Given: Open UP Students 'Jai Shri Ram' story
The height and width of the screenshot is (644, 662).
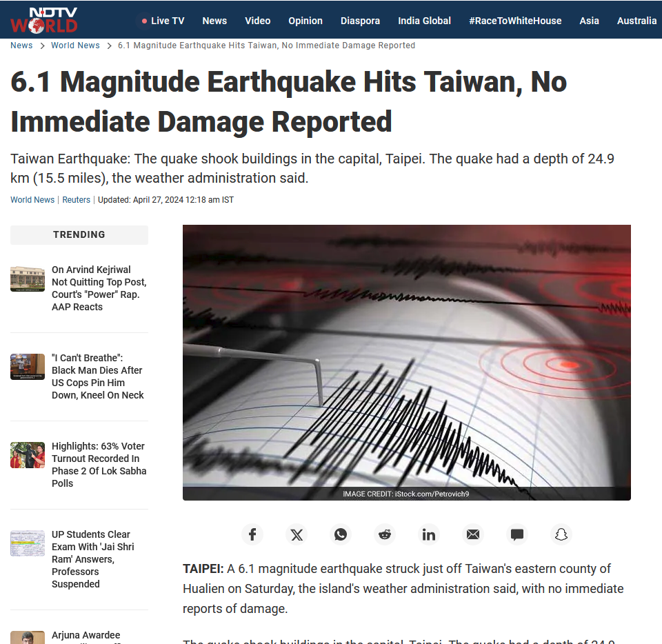Looking at the screenshot, I should click(93, 559).
